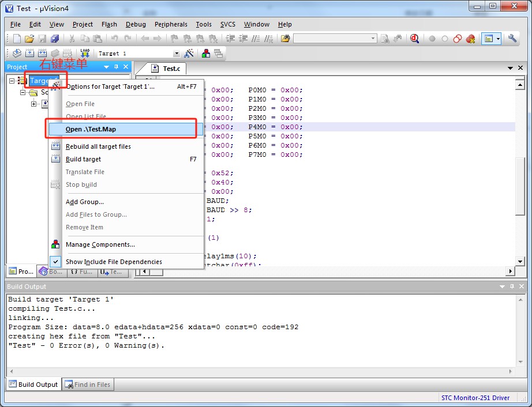Click the Program Size line in Build Output
This screenshot has height=407, width=532.
click(x=153, y=327)
